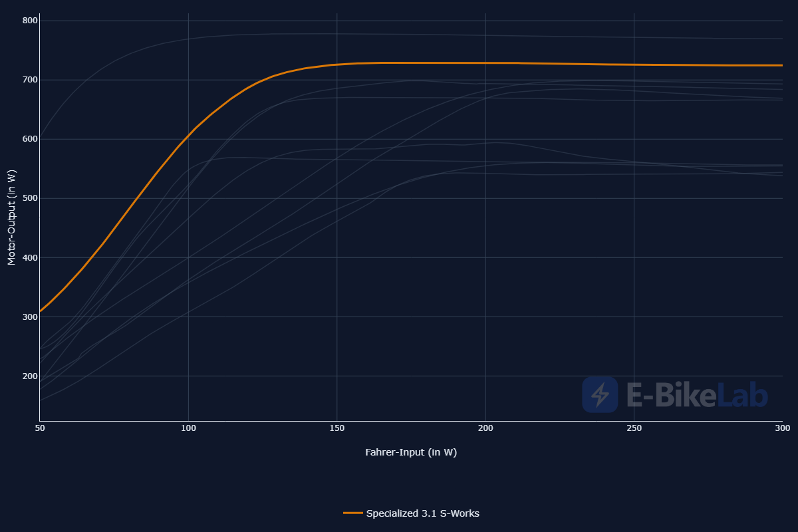Click the 400 tick label on the y-axis
The width and height of the screenshot is (798, 532).
pyautogui.click(x=29, y=257)
